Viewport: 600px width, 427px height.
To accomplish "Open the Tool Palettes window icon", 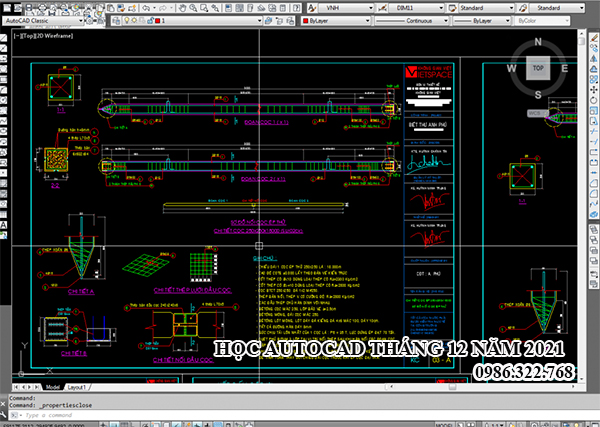I will click(249, 8).
